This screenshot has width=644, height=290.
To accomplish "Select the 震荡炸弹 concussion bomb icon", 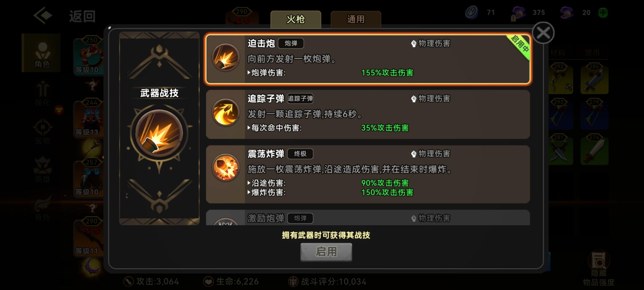I will tap(226, 168).
